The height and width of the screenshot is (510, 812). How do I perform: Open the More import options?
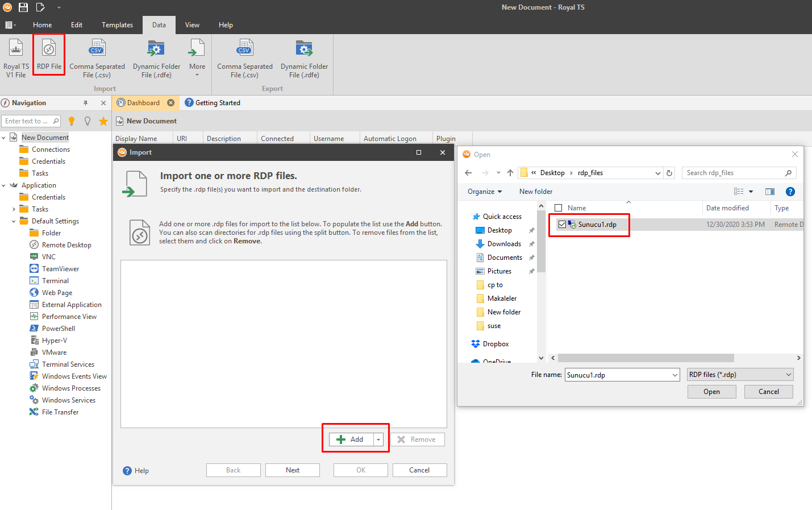(197, 58)
